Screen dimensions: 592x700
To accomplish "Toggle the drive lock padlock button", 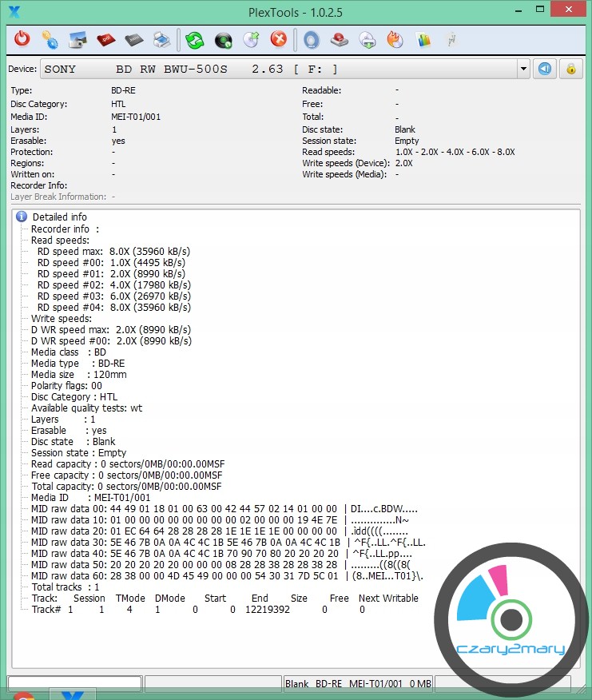I will (x=571, y=69).
